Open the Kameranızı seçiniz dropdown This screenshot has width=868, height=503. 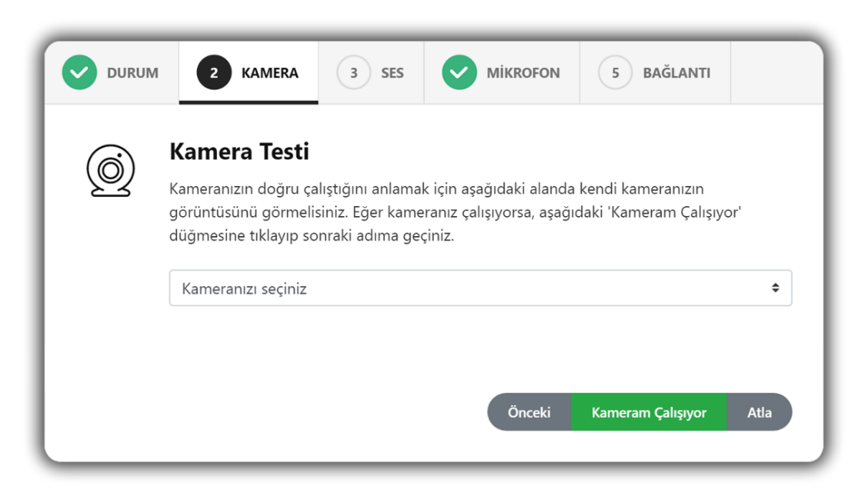[x=481, y=288]
